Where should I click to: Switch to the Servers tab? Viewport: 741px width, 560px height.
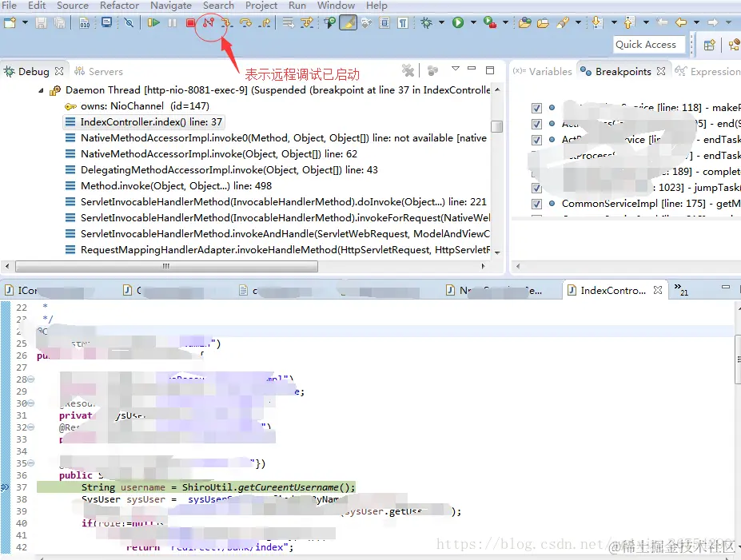(99, 72)
